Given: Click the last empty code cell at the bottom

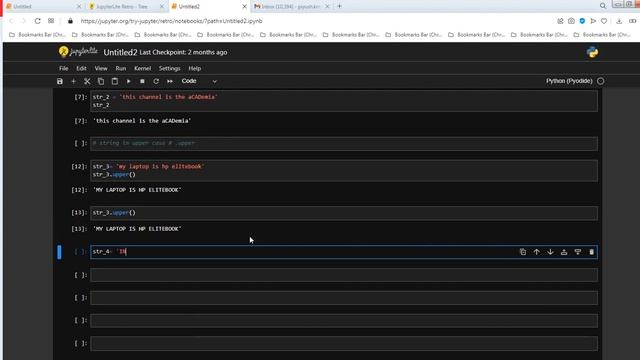Looking at the screenshot, I should coord(344,344).
